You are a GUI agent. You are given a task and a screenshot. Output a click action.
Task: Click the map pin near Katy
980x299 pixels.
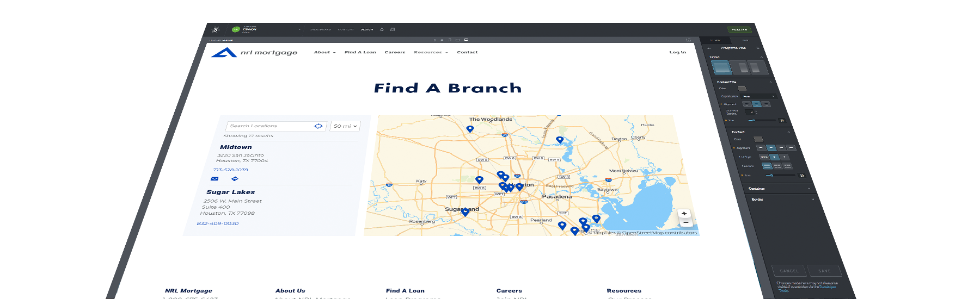(479, 179)
